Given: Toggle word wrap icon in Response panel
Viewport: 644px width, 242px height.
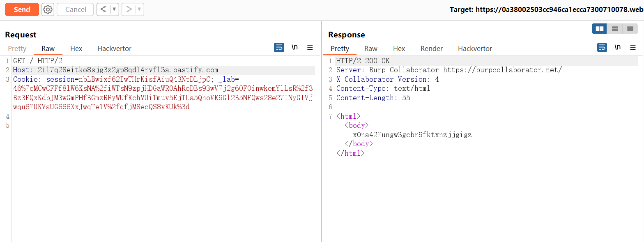Looking at the screenshot, I should tap(602, 47).
